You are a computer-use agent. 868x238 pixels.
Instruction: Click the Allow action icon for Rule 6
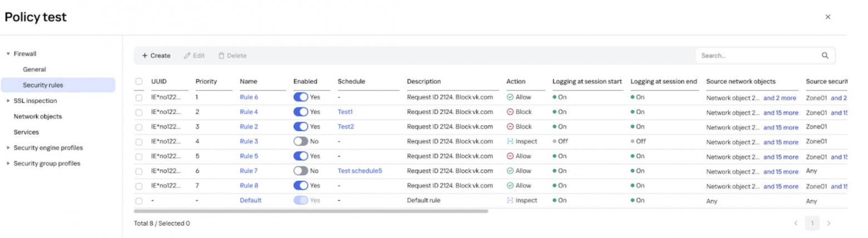(x=510, y=97)
